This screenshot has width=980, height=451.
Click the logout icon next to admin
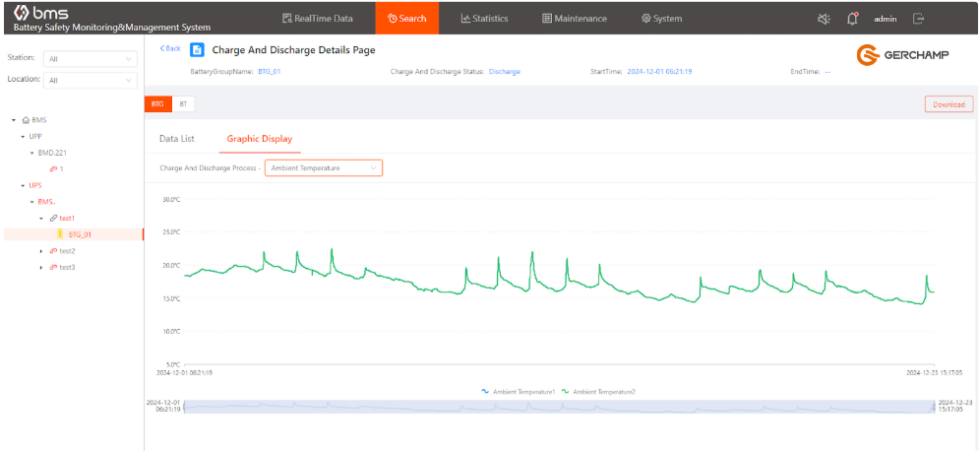[x=918, y=19]
